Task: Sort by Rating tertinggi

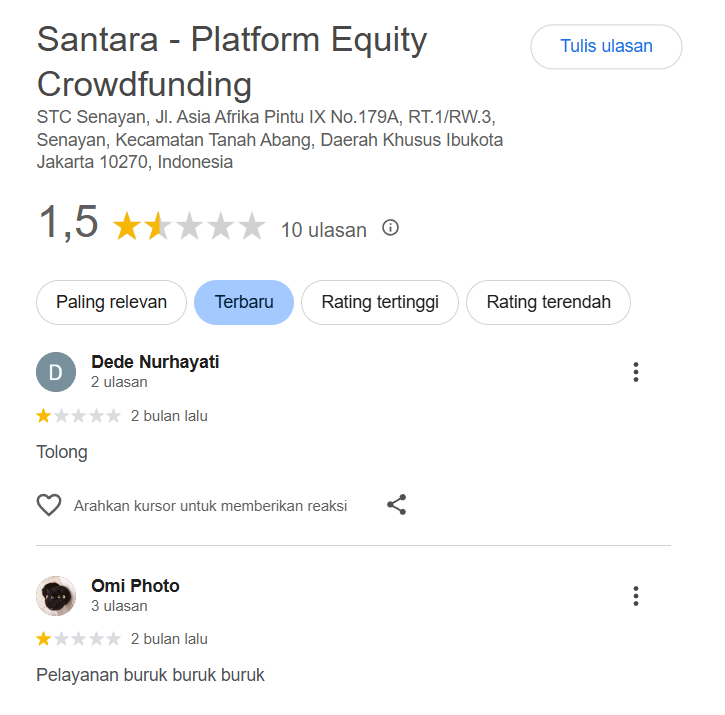Action: (380, 302)
